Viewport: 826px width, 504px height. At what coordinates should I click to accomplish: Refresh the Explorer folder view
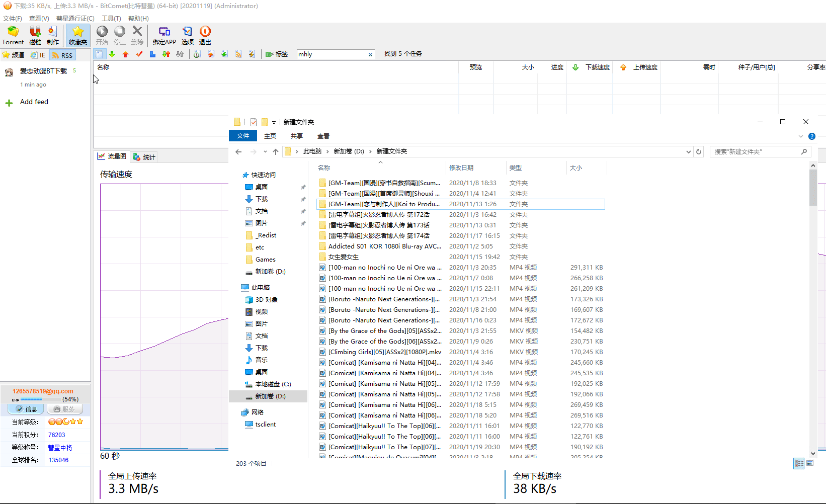coord(699,151)
